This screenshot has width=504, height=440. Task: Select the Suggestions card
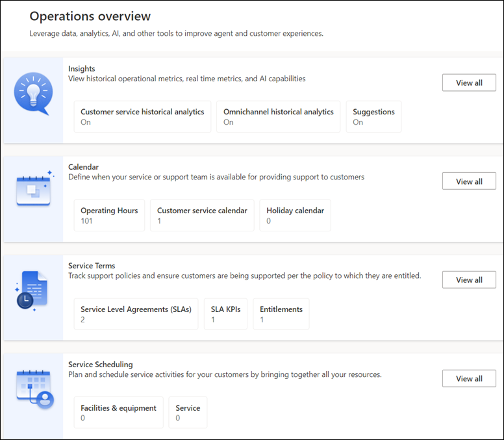click(373, 116)
